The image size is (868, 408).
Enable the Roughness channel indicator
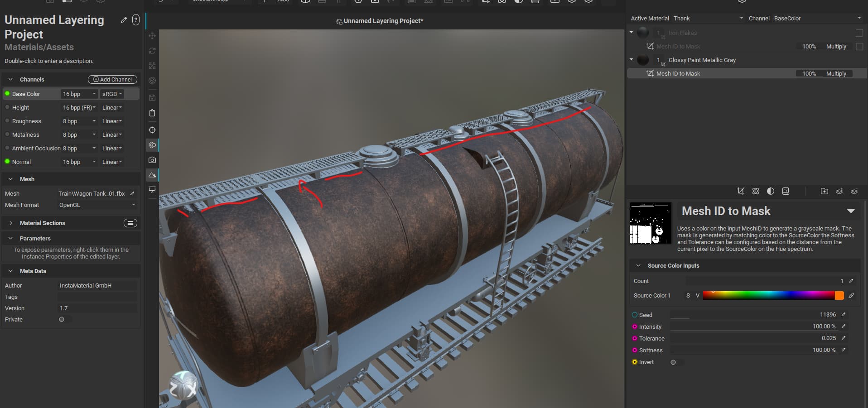7,121
